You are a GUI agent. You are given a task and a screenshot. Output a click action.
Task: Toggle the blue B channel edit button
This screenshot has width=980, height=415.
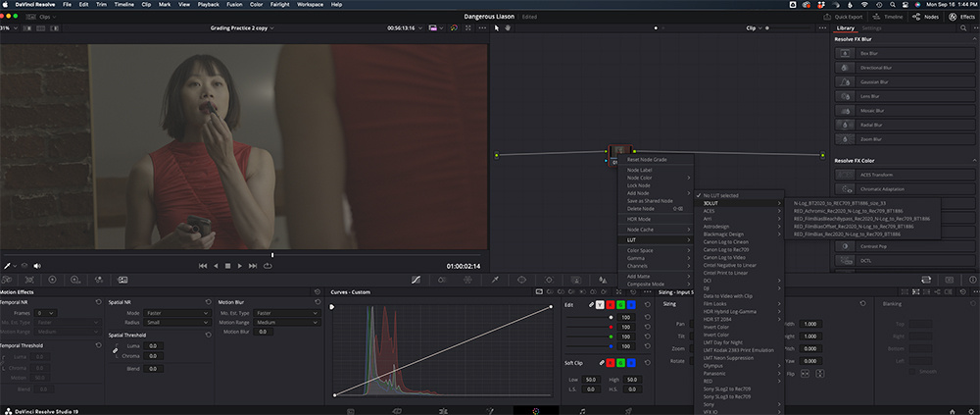(x=632, y=305)
